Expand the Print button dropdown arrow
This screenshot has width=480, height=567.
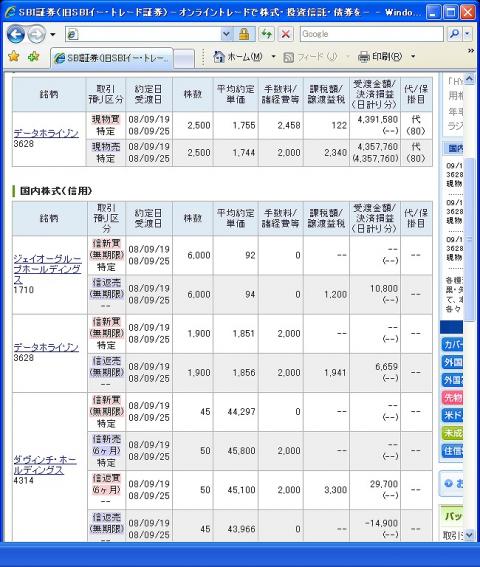(x=413, y=57)
